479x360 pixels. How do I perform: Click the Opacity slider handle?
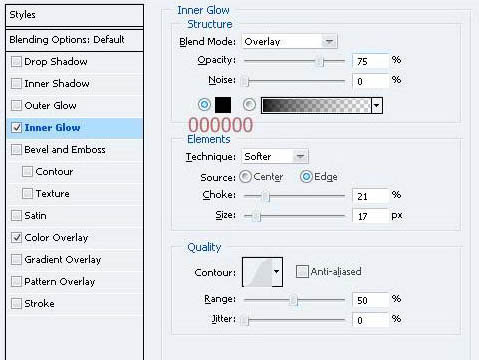pos(319,61)
